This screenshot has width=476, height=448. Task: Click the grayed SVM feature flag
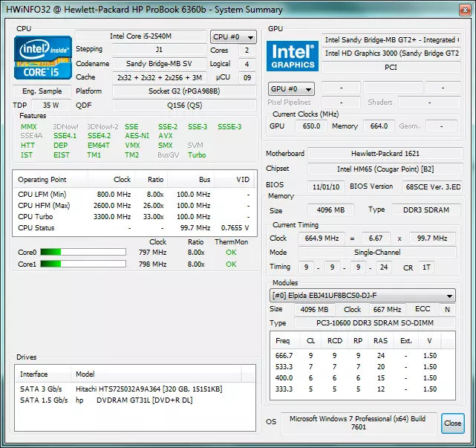(195, 146)
